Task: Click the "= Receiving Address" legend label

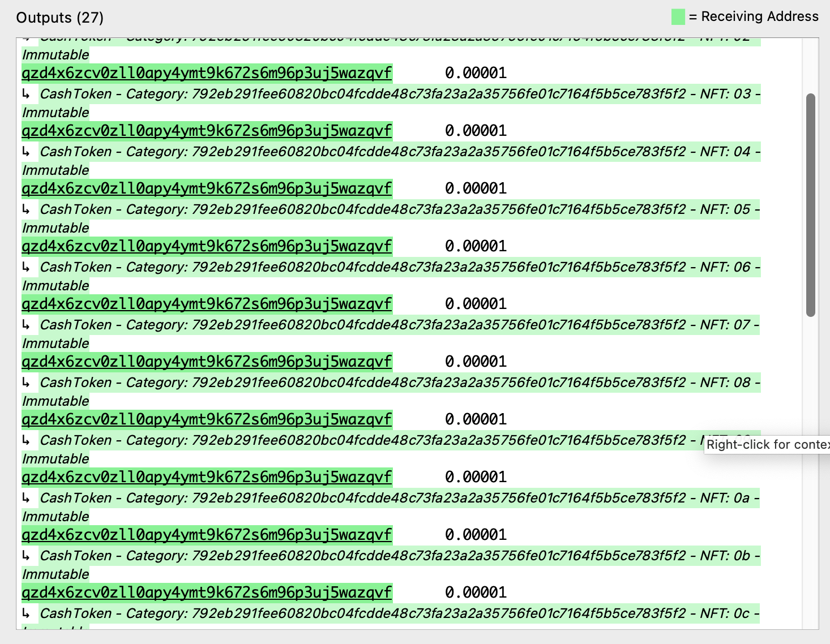Action: [754, 17]
